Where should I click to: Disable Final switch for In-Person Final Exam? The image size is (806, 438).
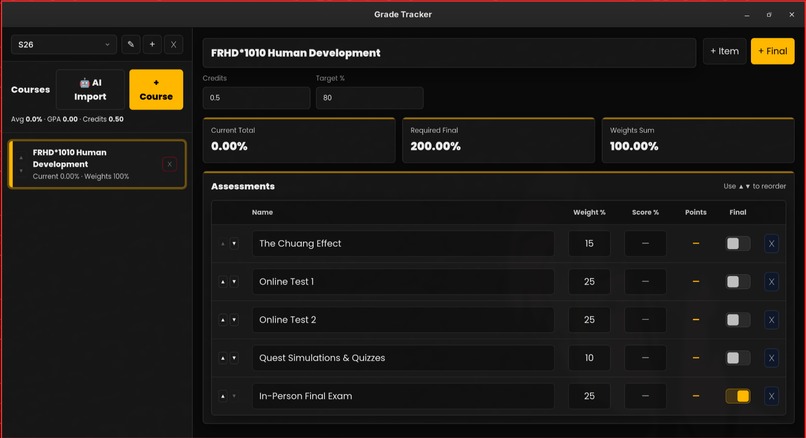(738, 396)
